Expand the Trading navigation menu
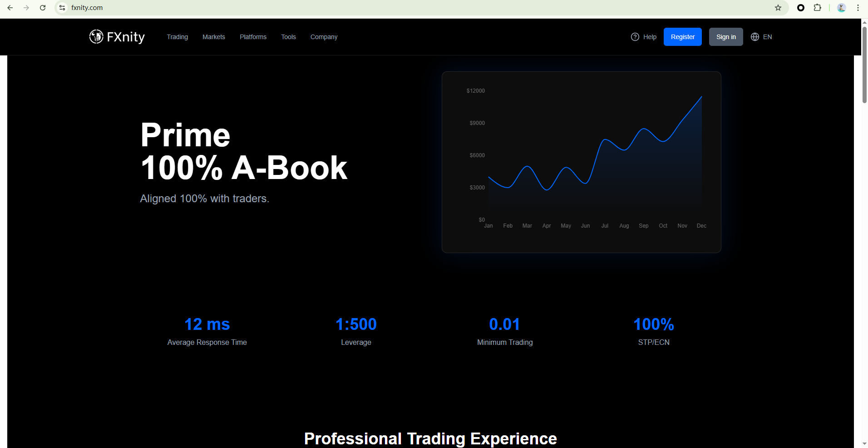868x448 pixels. click(x=177, y=37)
